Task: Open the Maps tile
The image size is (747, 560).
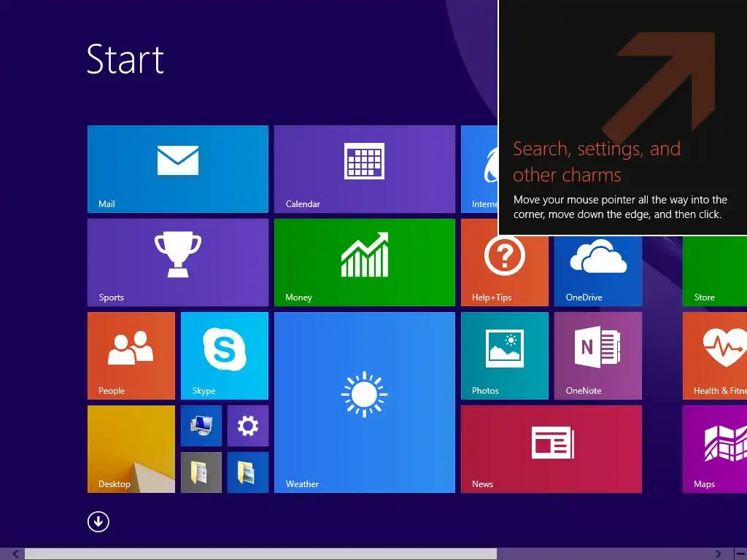Action: (715, 449)
